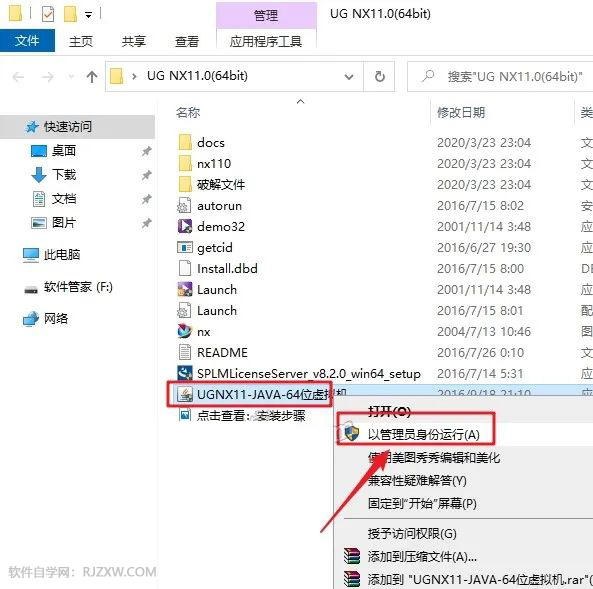Open the 应用程序工具 tab
This screenshot has height=589, width=593.
point(266,41)
